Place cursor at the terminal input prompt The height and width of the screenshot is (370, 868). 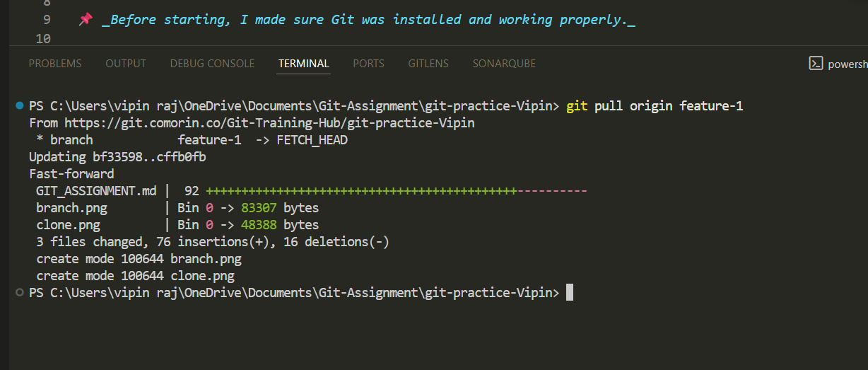point(570,293)
